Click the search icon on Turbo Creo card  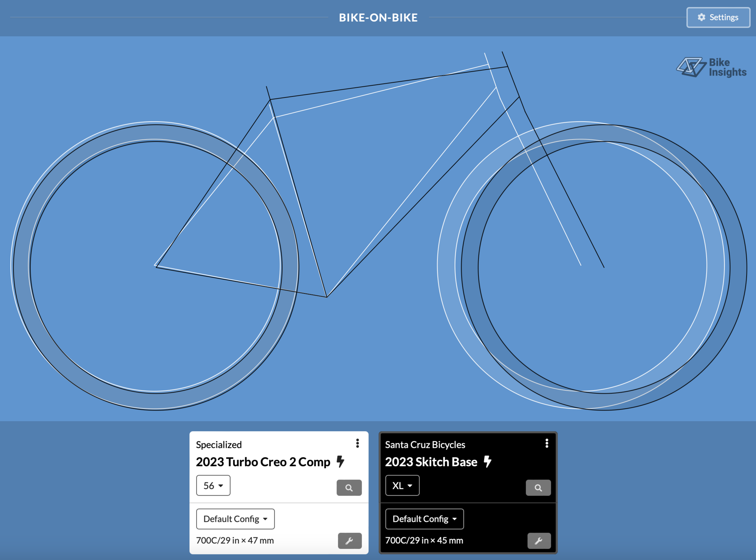[x=349, y=487]
